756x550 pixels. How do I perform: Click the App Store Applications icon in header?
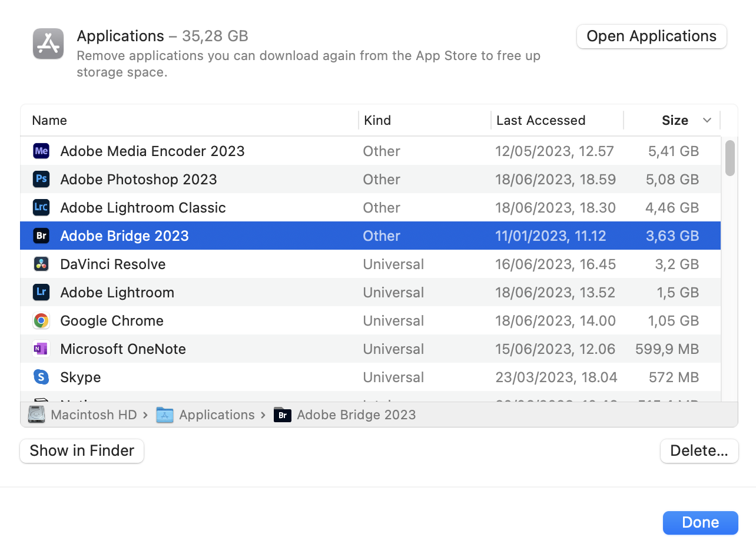pos(48,44)
